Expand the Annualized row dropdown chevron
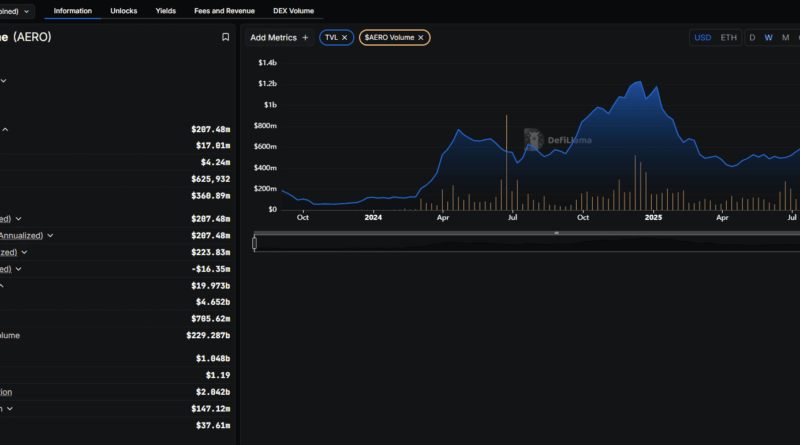Viewport: 800px width, 445px height. [x=50, y=235]
